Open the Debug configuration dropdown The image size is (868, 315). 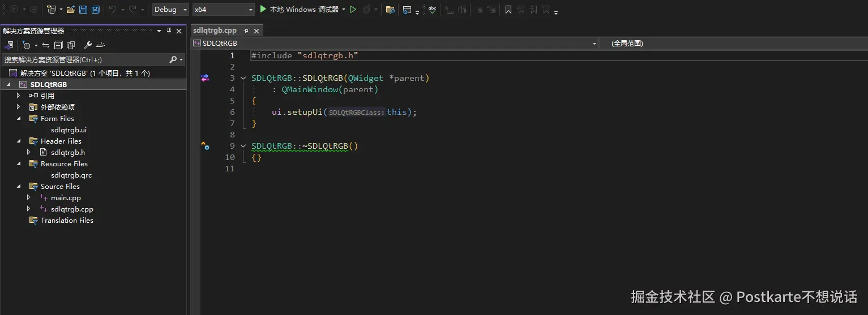tap(170, 9)
